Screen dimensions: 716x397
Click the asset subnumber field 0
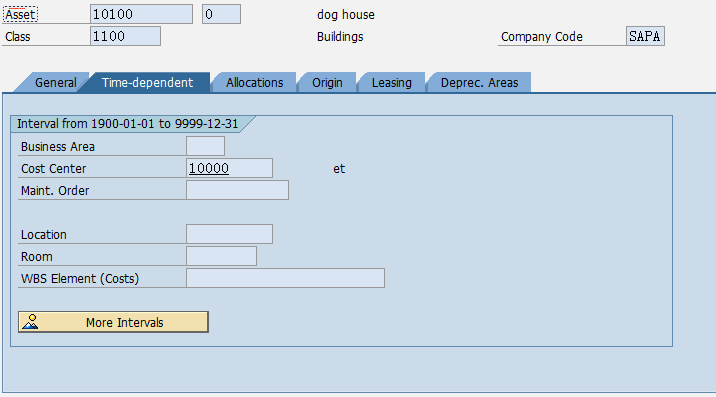coord(221,14)
